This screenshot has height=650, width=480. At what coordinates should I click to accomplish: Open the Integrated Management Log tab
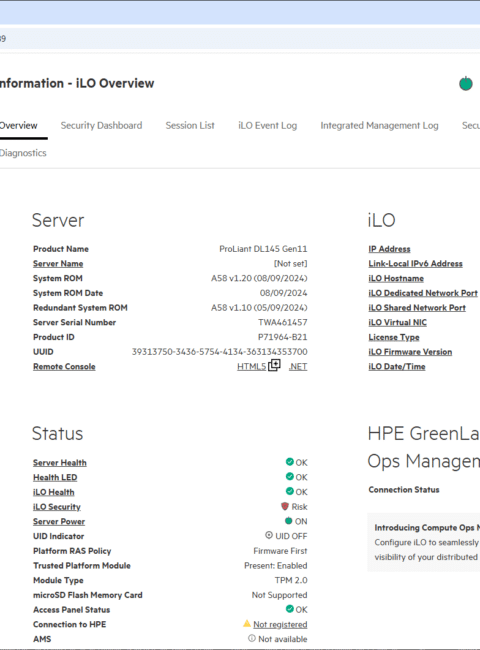[x=379, y=126]
